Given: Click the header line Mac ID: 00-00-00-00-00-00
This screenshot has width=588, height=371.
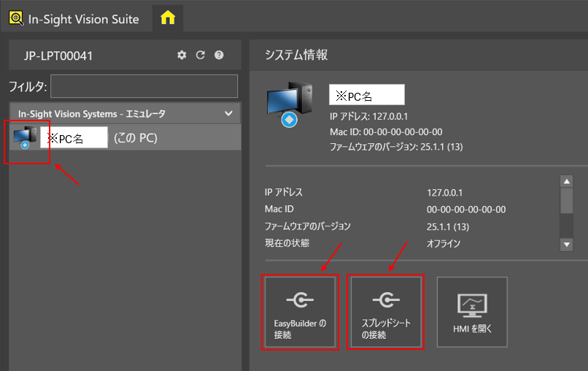Looking at the screenshot, I should [x=386, y=131].
